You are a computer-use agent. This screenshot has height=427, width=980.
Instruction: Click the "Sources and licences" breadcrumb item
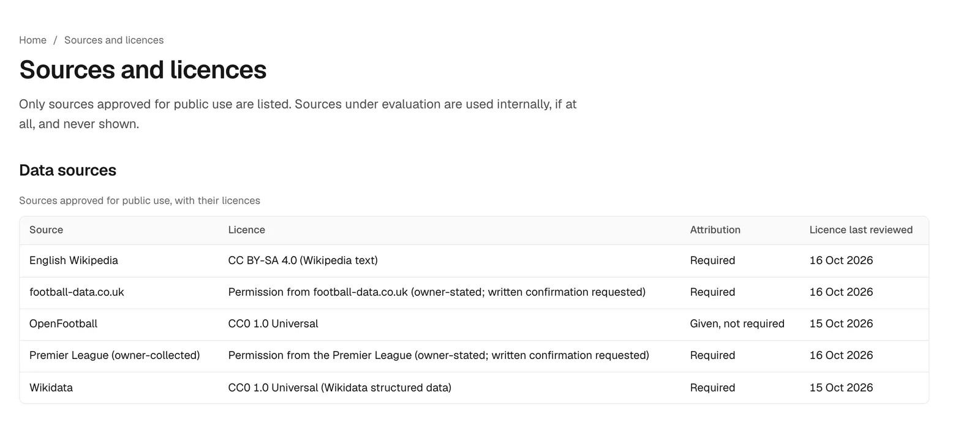click(114, 40)
